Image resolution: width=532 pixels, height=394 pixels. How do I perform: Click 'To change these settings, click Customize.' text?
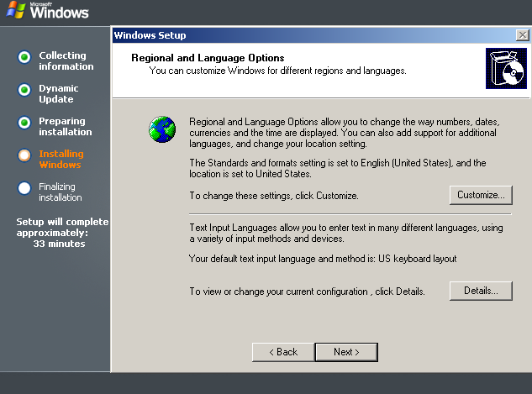(x=274, y=196)
